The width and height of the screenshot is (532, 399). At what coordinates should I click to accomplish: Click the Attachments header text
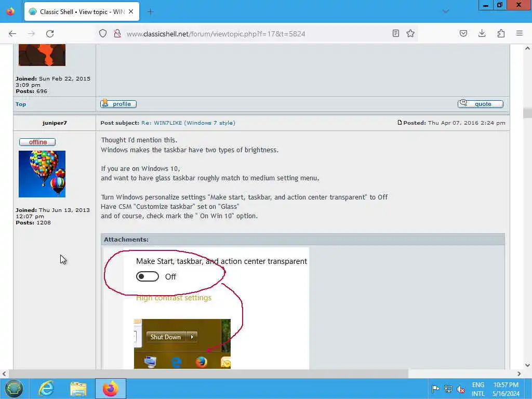point(126,240)
